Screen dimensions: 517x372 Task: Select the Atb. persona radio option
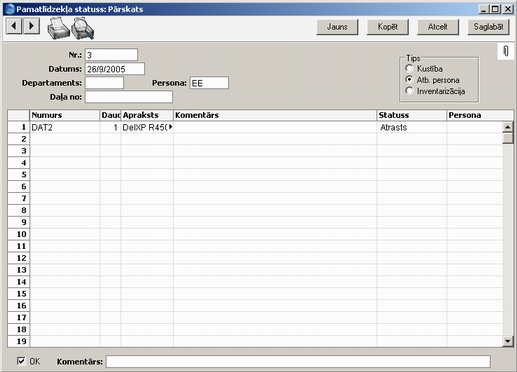409,80
